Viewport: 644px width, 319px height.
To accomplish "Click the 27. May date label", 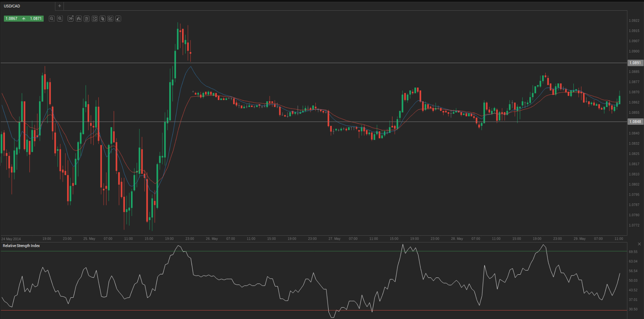I will click(x=334, y=239).
